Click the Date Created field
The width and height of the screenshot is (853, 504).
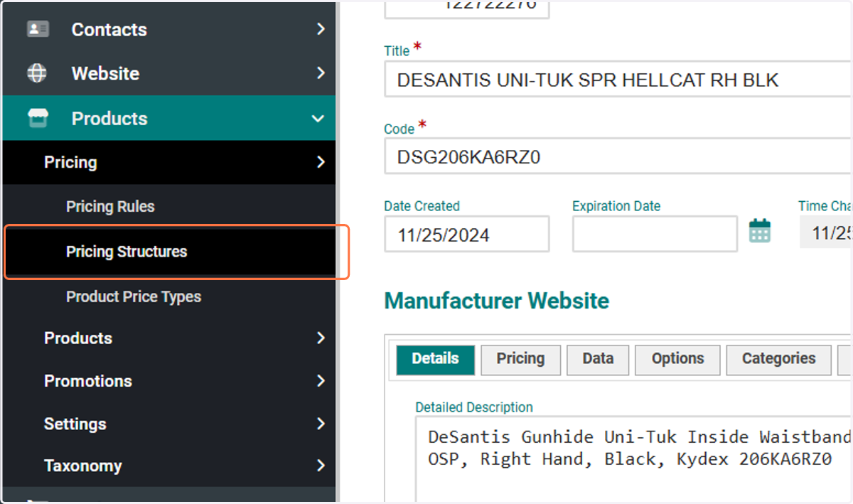click(x=467, y=234)
